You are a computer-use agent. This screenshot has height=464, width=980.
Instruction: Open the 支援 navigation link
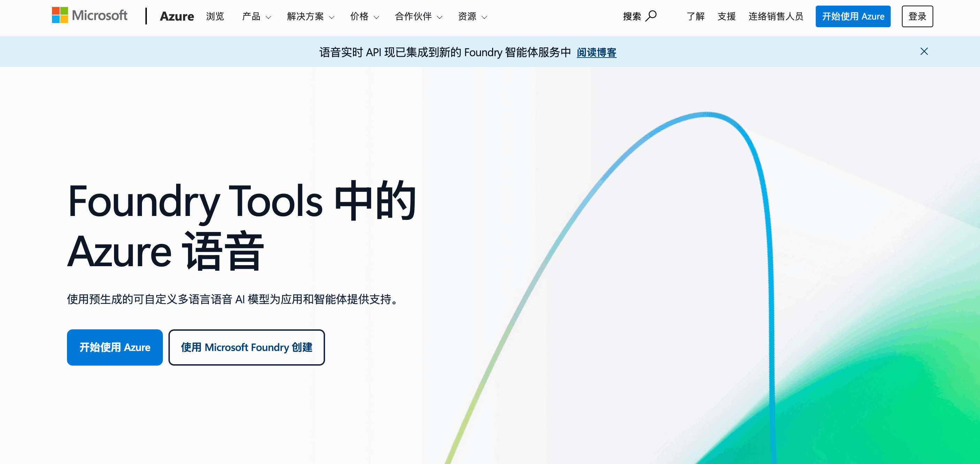[x=727, y=16]
